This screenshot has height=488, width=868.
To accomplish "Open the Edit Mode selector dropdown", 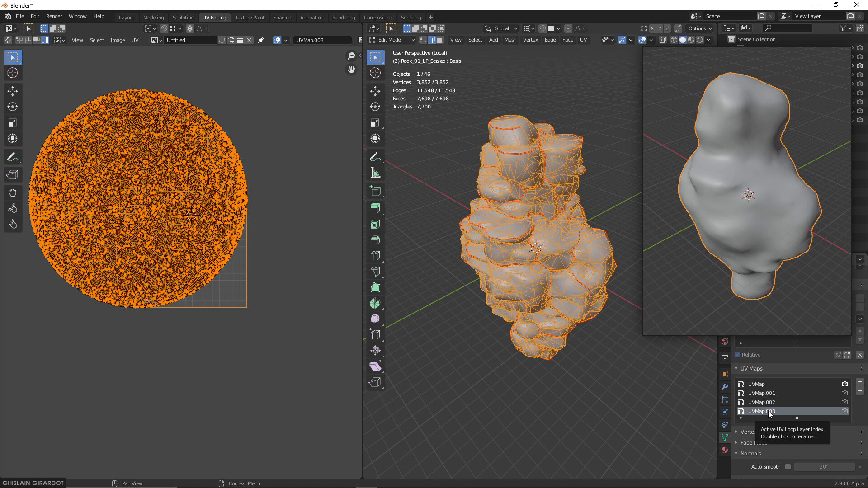I will click(392, 40).
